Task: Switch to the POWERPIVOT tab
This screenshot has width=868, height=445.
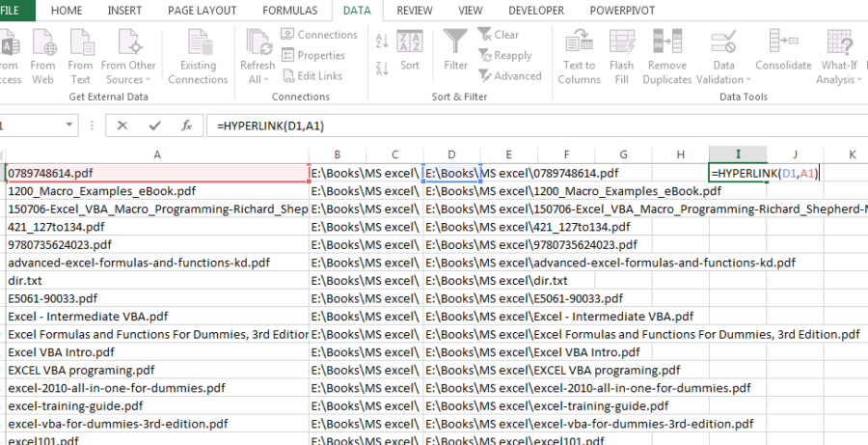Action: 622,11
